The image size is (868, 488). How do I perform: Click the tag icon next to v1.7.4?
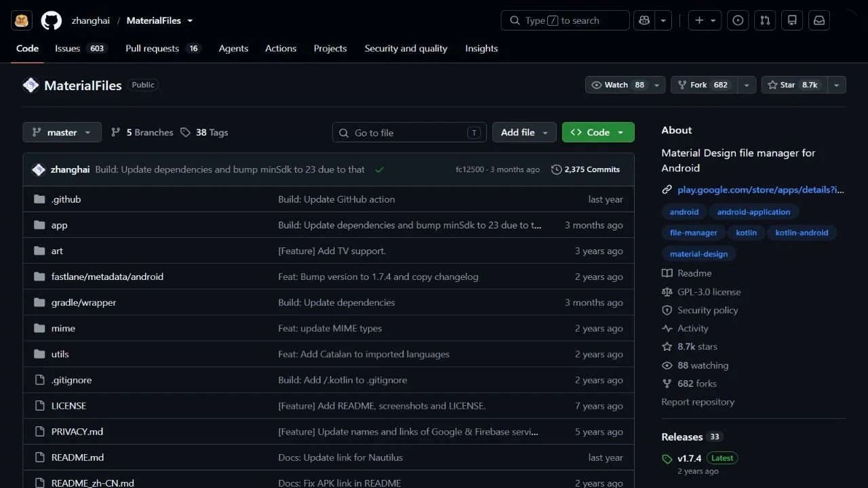click(667, 459)
